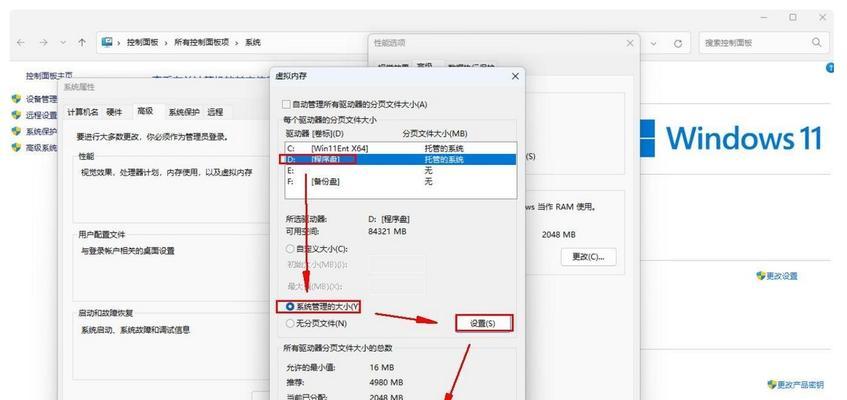Click the computer icon in address bar
This screenshot has height=400, width=847.
[107, 42]
